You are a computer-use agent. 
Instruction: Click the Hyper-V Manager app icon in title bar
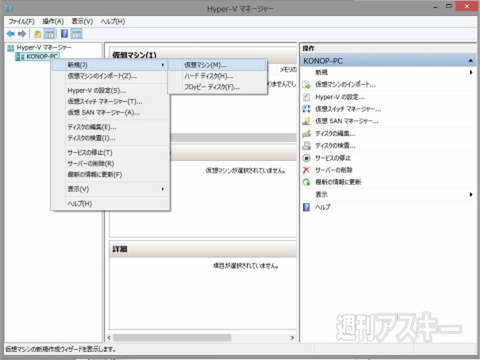(9, 8)
